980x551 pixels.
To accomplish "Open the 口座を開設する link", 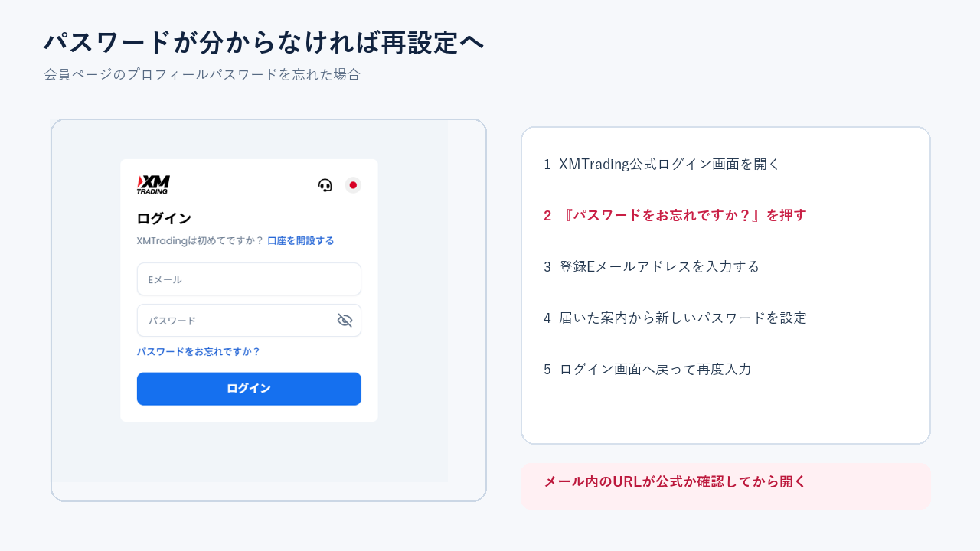I will click(301, 240).
